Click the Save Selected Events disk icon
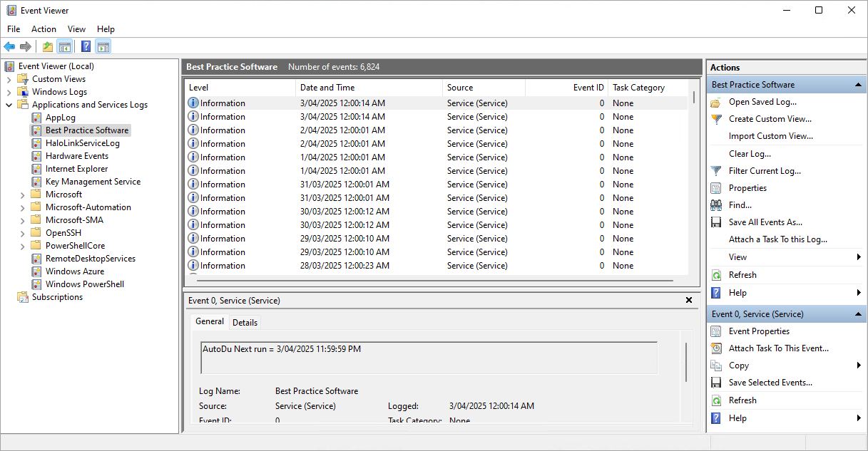Screen dimensions: 868x451 point(716,383)
